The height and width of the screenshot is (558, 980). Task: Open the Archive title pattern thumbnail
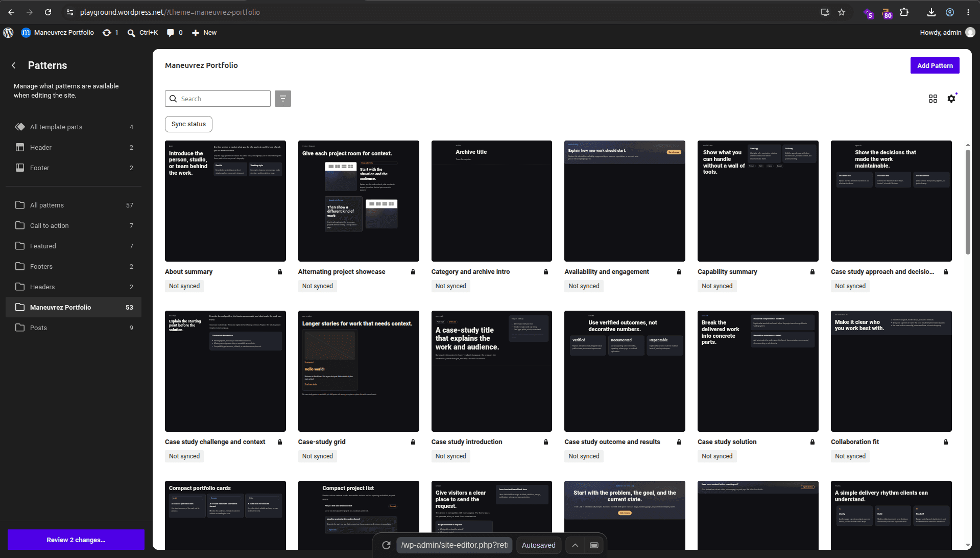point(491,201)
